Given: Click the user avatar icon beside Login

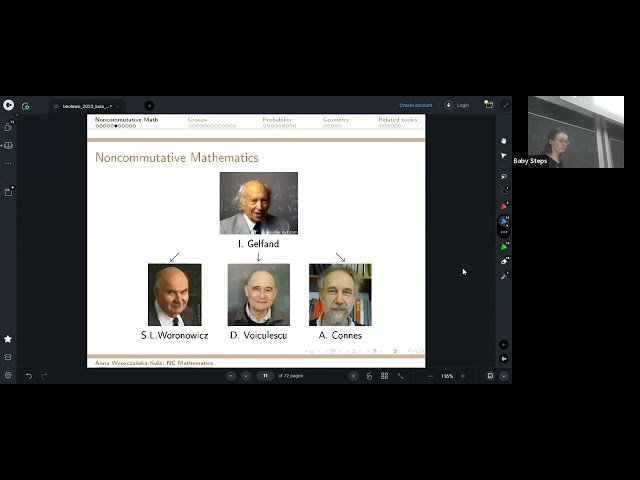Looking at the screenshot, I should click(x=448, y=105).
